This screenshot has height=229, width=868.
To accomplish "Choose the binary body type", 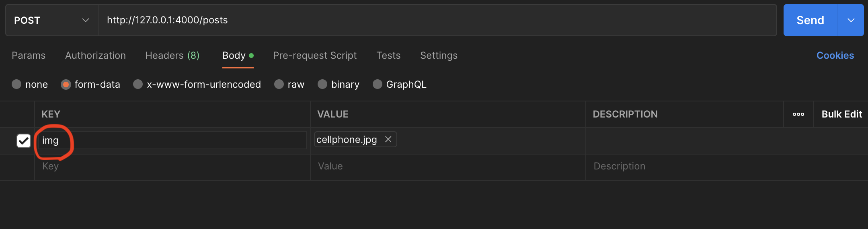I will pyautogui.click(x=322, y=84).
